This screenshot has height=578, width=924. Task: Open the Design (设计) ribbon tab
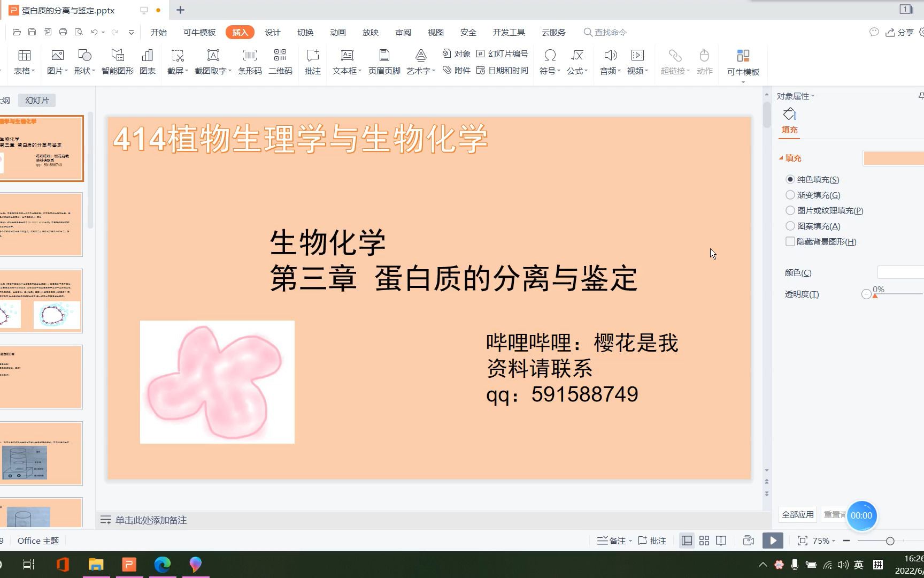(x=273, y=32)
